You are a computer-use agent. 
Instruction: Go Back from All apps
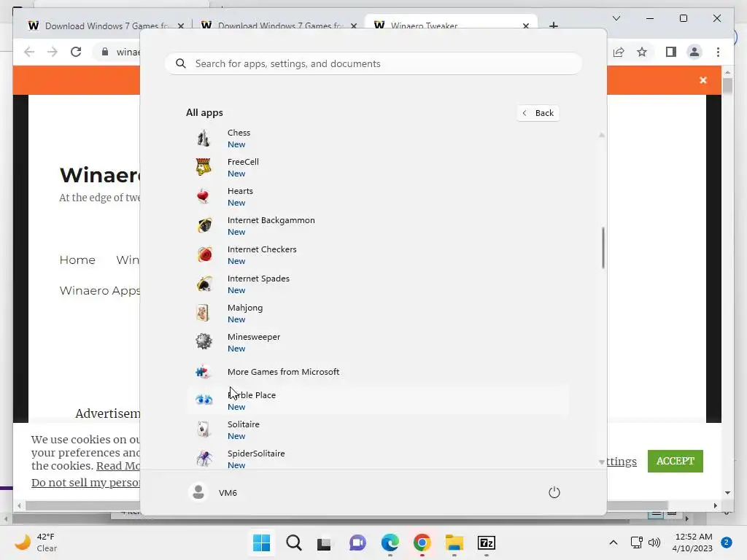click(x=538, y=113)
